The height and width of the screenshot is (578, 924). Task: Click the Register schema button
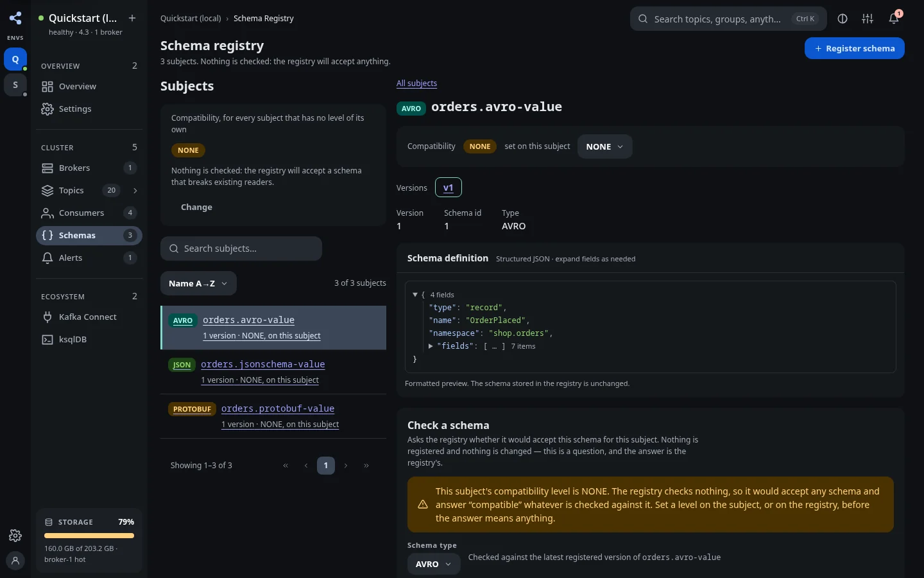(855, 48)
